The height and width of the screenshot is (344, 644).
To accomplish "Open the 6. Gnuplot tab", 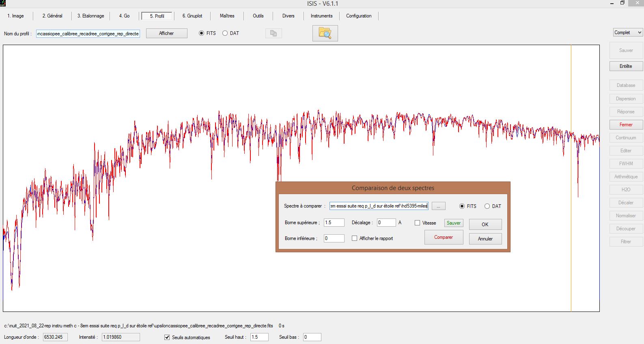I will tap(192, 16).
